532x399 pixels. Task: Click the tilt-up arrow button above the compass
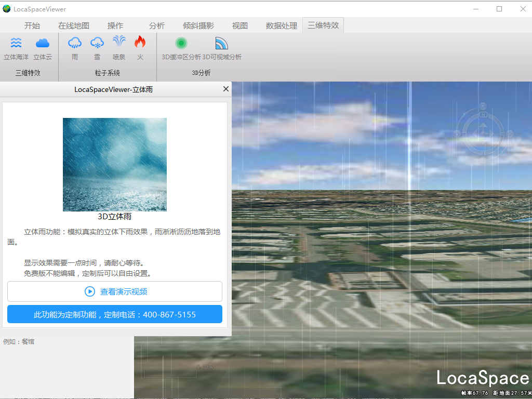pyautogui.click(x=483, y=106)
